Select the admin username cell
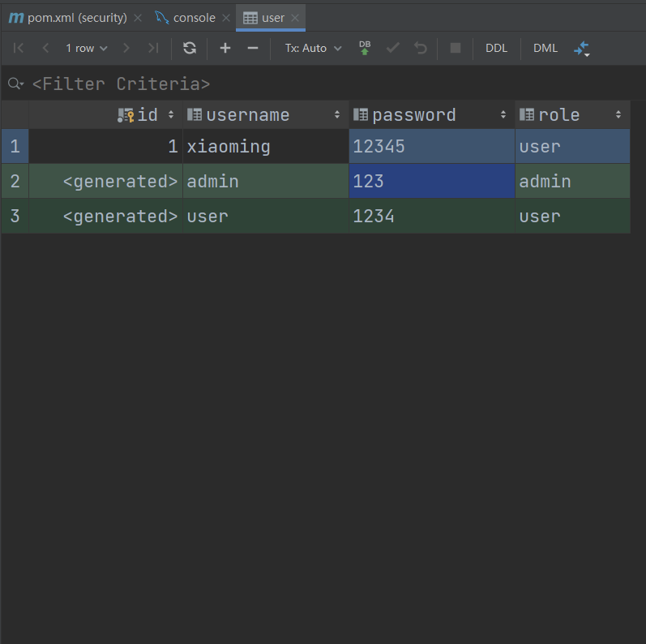The height and width of the screenshot is (644, 646). coord(266,182)
